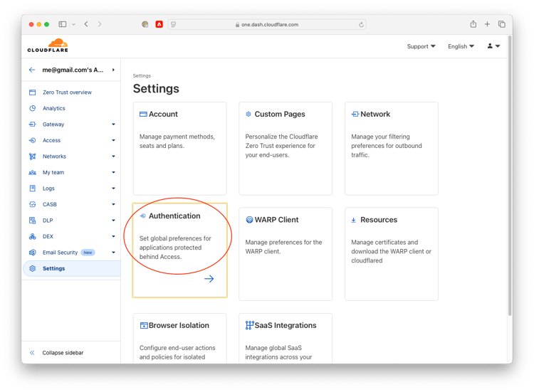The height and width of the screenshot is (392, 534).
Task: Expand the CASB menu arrow
Action: [x=113, y=204]
